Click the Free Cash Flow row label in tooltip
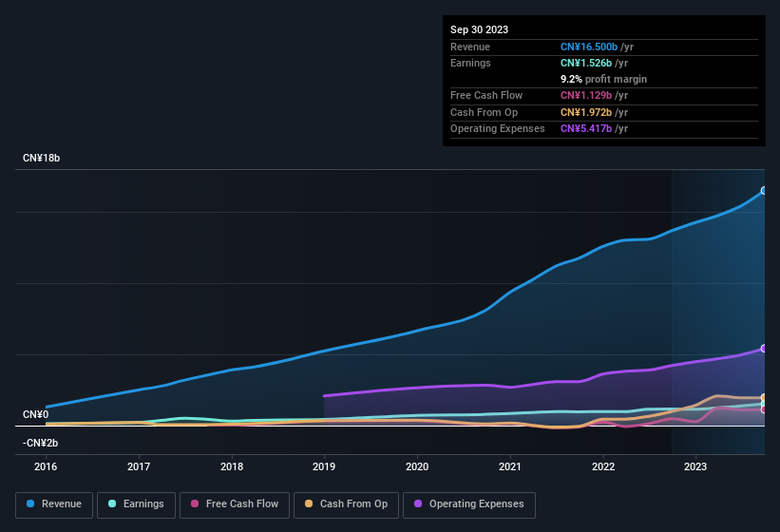This screenshot has width=780, height=532. [486, 95]
